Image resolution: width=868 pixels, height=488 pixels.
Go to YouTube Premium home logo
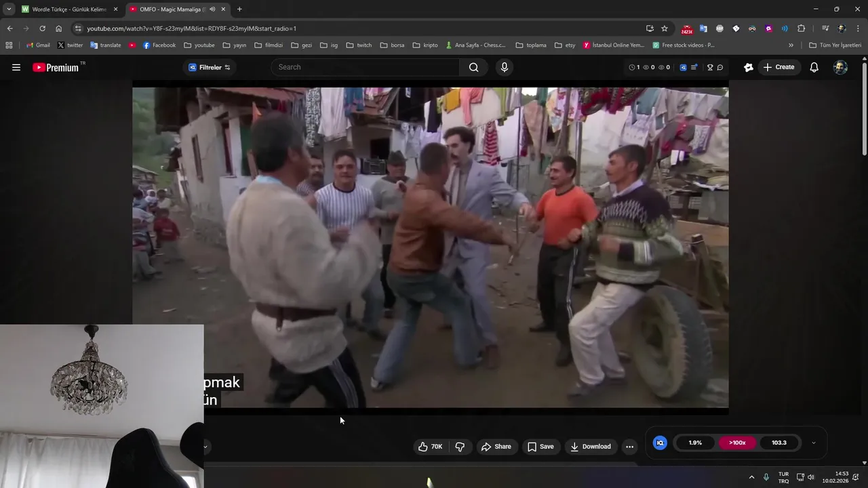click(x=56, y=67)
